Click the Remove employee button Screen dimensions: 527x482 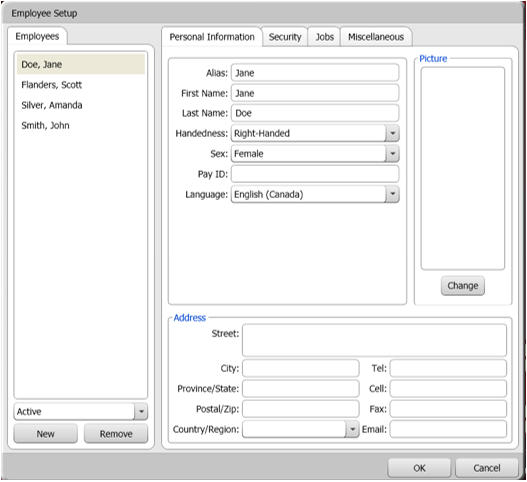[116, 434]
